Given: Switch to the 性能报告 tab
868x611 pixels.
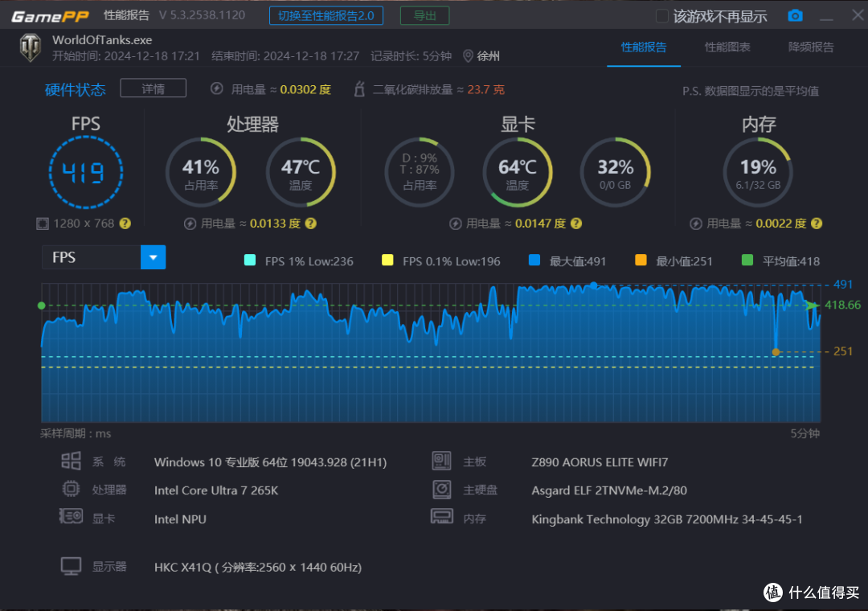Looking at the screenshot, I should (x=644, y=47).
